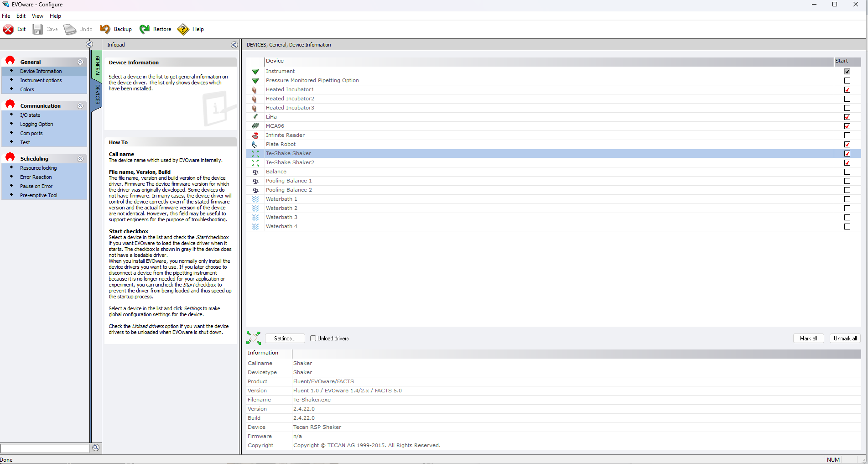Image resolution: width=868 pixels, height=464 pixels.
Task: Click the Plate Robot arm icon
Action: [x=255, y=144]
